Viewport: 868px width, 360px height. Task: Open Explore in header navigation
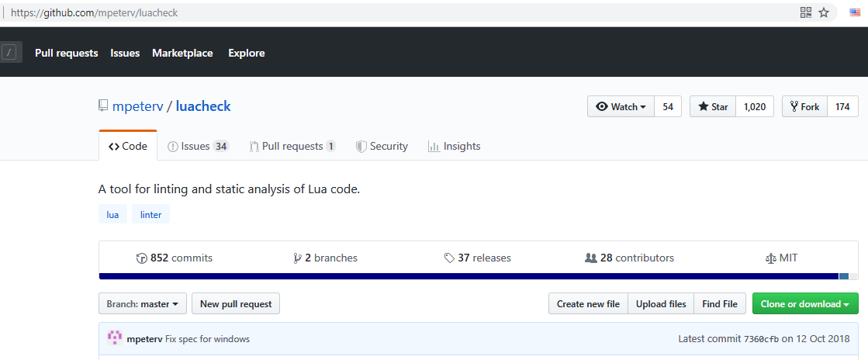click(247, 54)
